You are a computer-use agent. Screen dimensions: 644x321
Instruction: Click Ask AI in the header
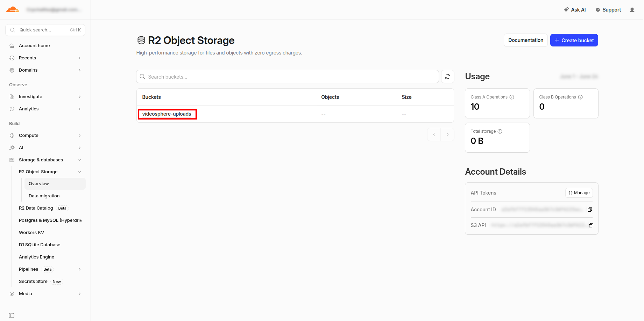[575, 10]
